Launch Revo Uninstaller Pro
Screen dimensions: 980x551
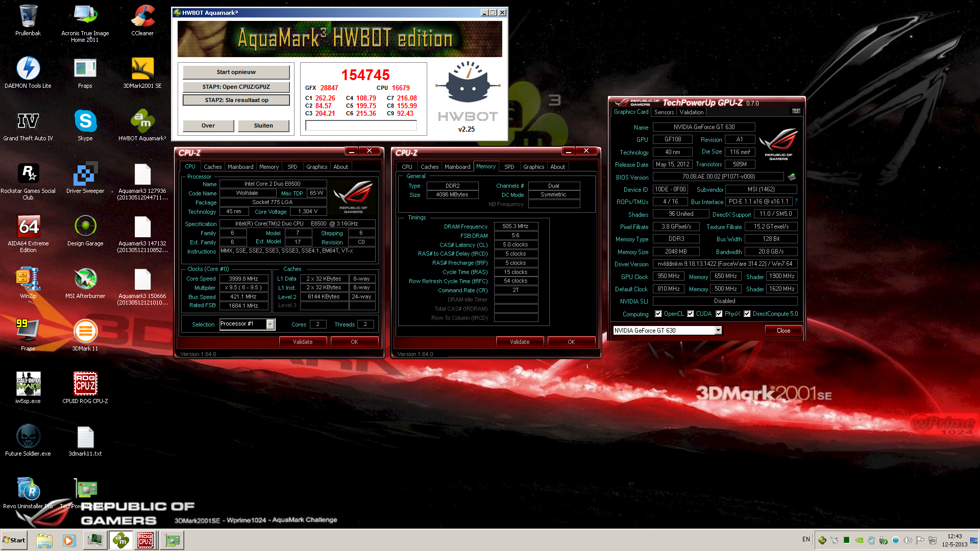[28, 493]
